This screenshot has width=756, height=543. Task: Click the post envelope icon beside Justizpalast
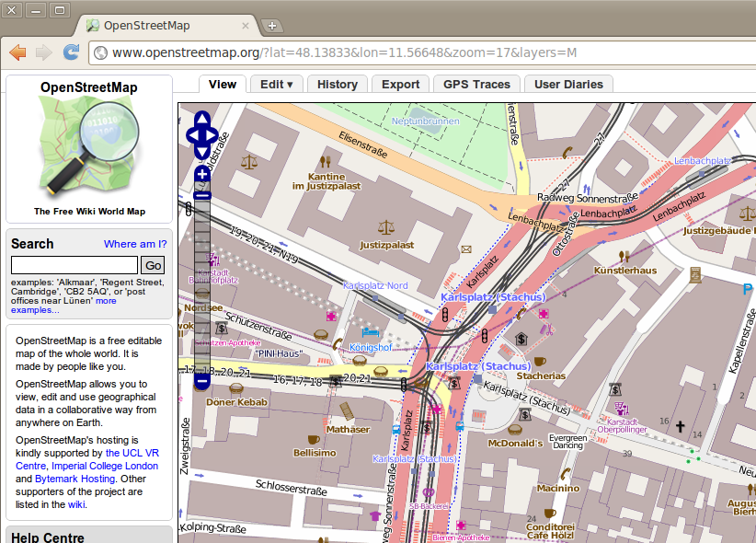point(465,249)
